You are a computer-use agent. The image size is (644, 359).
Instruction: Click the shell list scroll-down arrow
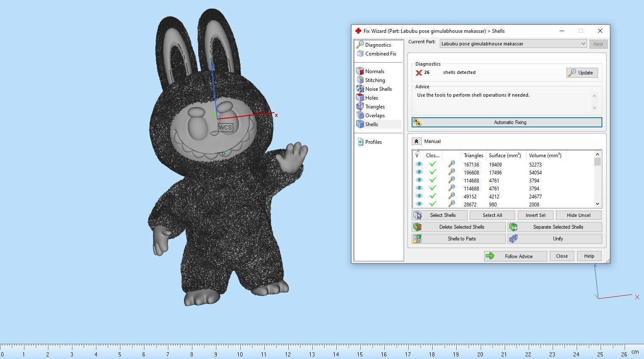pyautogui.click(x=597, y=204)
